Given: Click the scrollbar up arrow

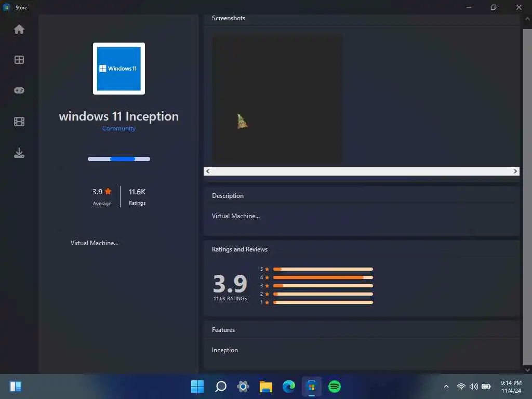Looking at the screenshot, I should tap(527, 19).
